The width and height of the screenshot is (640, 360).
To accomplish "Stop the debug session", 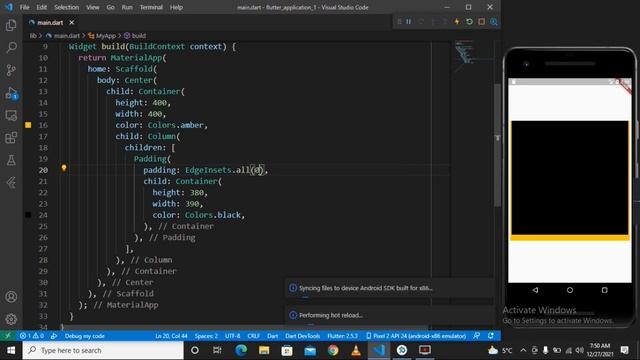I will pos(482,22).
